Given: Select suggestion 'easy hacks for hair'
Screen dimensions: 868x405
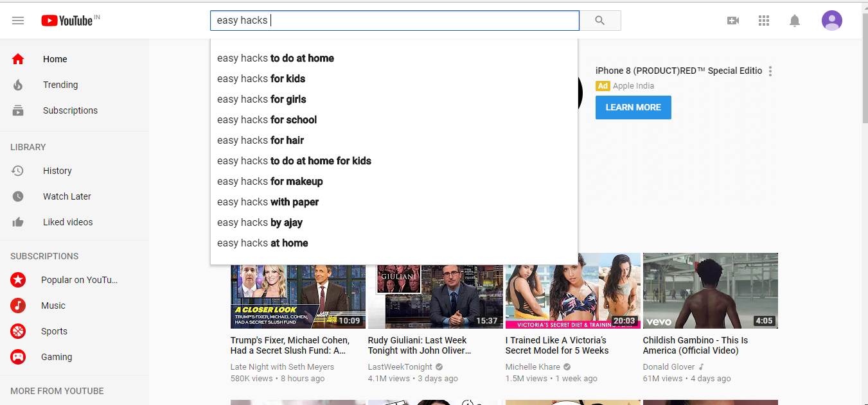Looking at the screenshot, I should coord(394,141).
